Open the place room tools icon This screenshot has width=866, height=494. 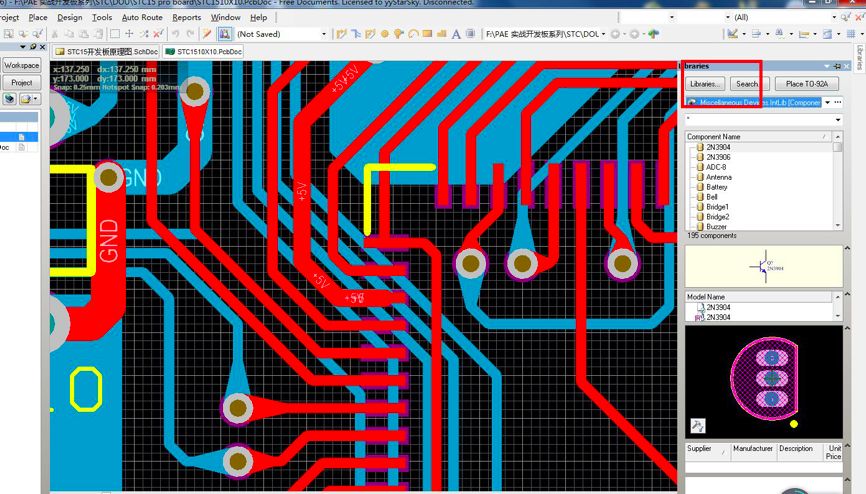click(827, 34)
